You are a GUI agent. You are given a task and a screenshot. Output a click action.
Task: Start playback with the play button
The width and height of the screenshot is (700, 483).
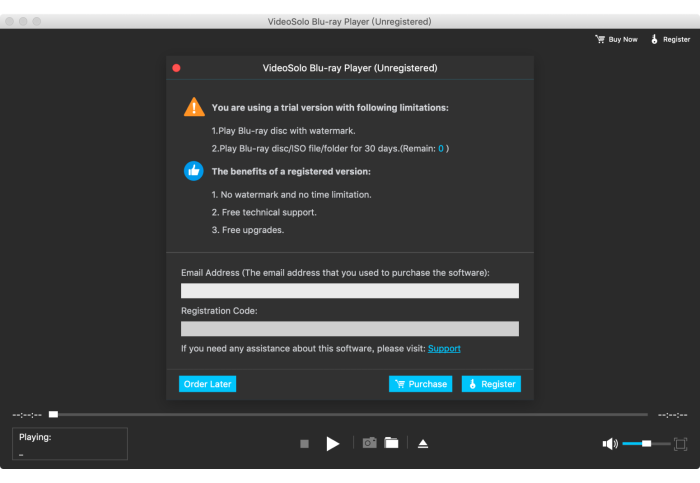[x=333, y=444]
